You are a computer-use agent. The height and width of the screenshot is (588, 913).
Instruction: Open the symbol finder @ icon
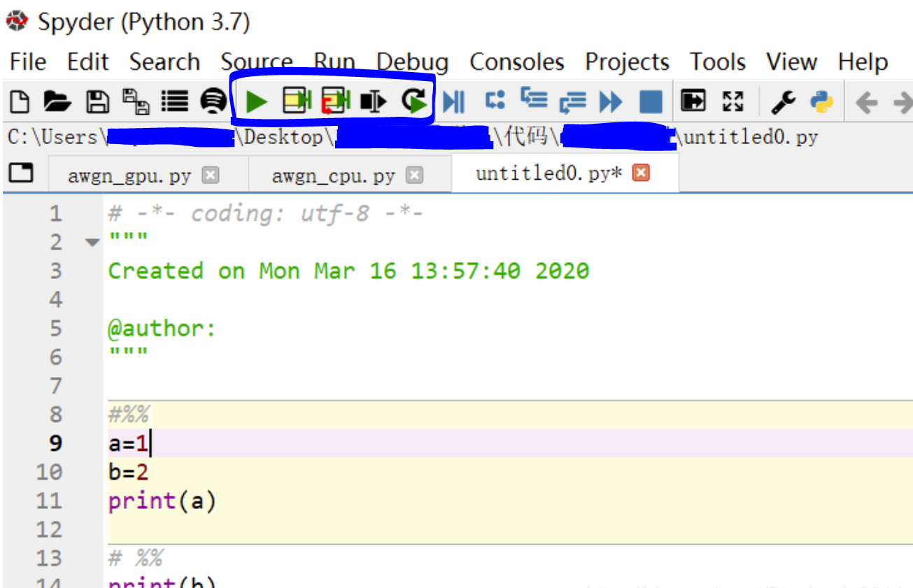(x=213, y=102)
